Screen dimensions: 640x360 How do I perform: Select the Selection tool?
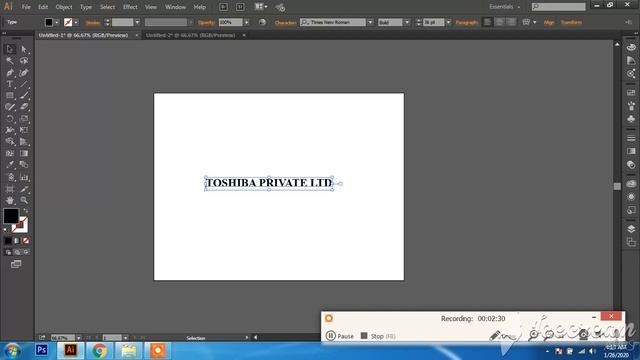pos(10,49)
